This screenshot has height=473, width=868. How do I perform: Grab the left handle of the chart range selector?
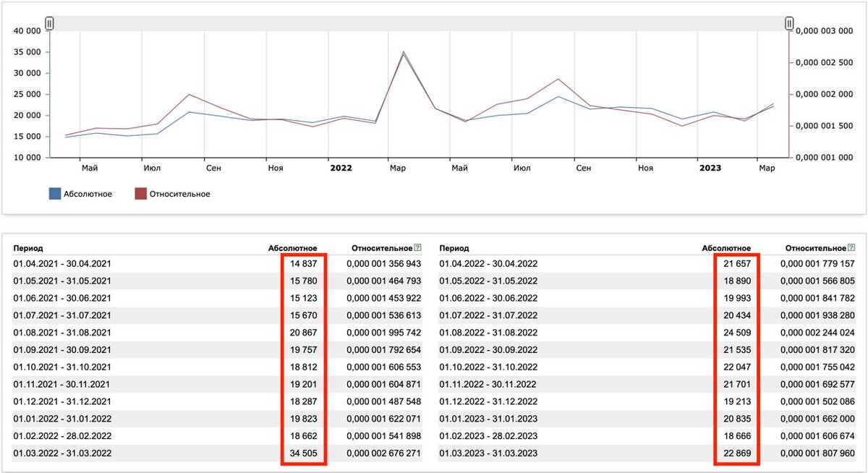pos(49,23)
